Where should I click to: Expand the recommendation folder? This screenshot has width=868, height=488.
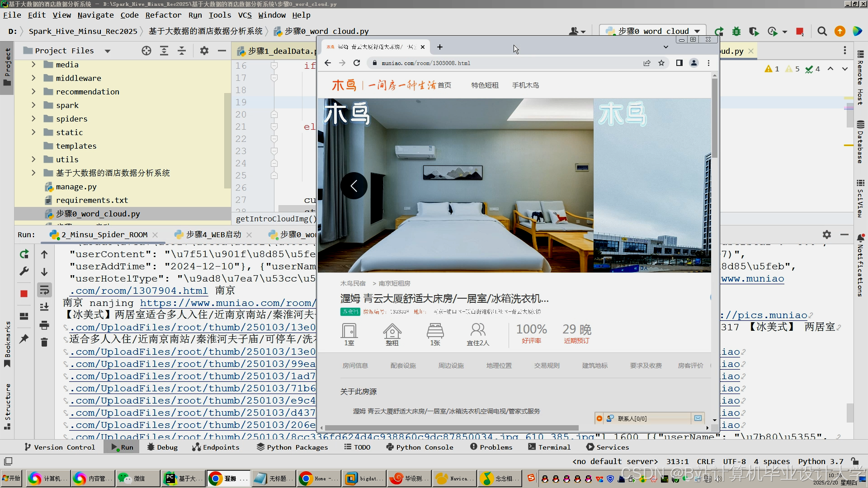(33, 92)
